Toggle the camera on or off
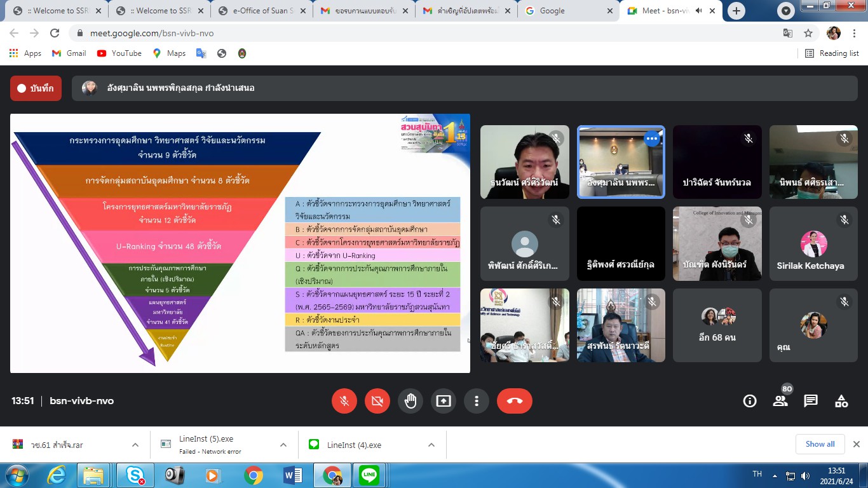 tap(377, 401)
